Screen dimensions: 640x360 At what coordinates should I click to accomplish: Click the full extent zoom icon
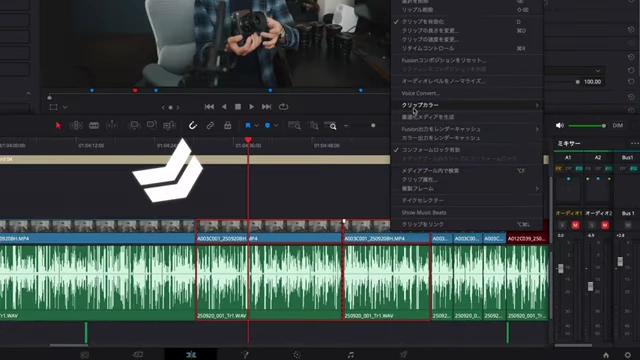[x=294, y=126]
